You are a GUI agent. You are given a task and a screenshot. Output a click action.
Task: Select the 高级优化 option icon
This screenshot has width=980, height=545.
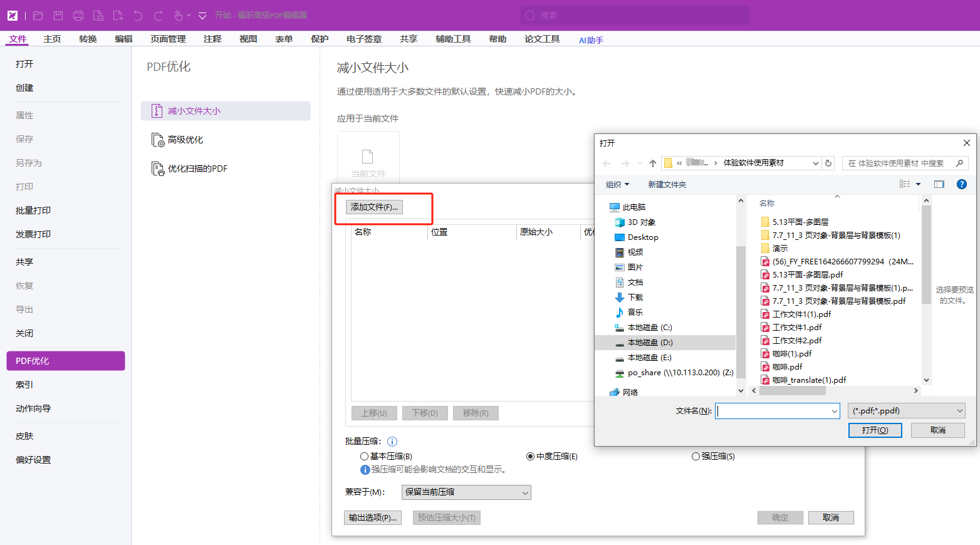[x=158, y=140]
